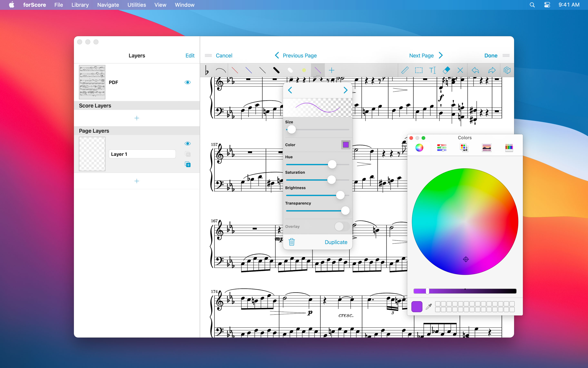Open the File menu

59,5
